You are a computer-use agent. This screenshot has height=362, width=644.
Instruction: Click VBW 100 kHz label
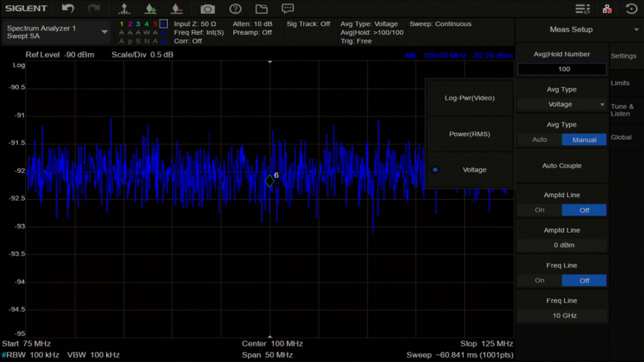tap(93, 355)
